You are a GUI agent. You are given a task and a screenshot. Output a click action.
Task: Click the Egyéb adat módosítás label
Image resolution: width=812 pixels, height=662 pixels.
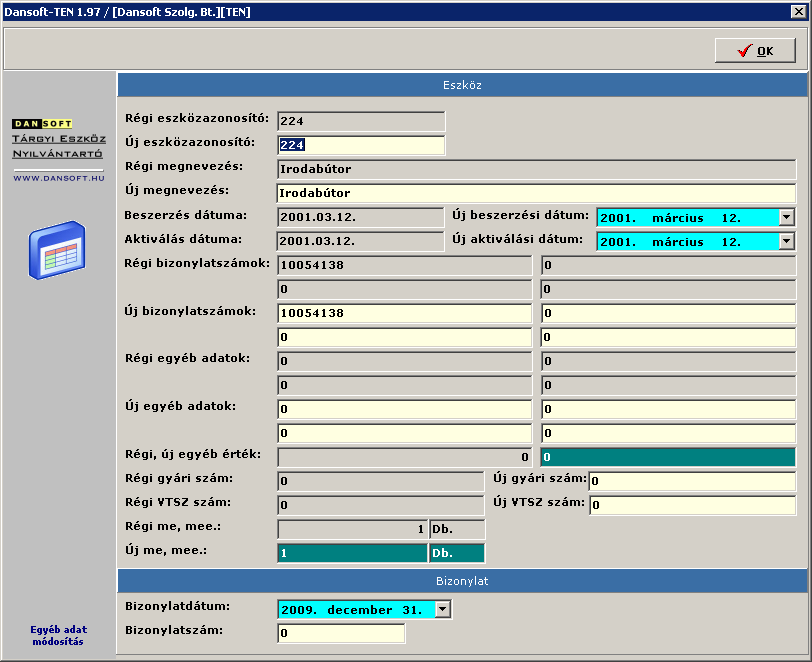click(x=59, y=636)
